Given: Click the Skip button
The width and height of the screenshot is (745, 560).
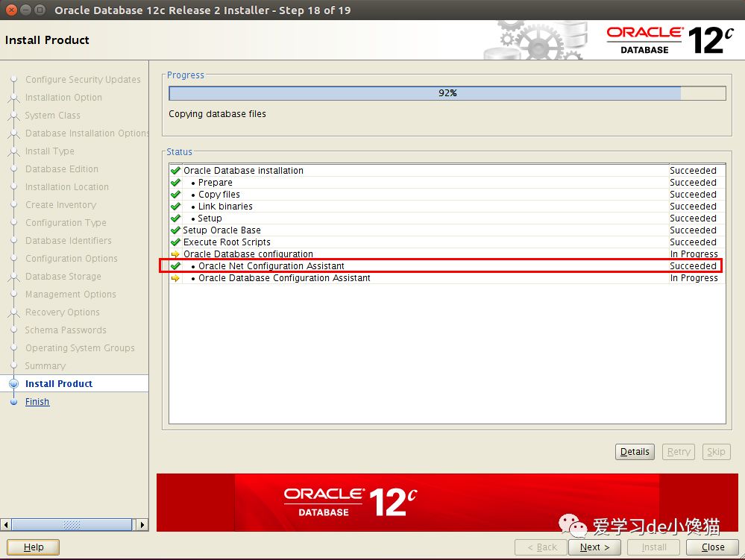Looking at the screenshot, I should click(716, 452).
